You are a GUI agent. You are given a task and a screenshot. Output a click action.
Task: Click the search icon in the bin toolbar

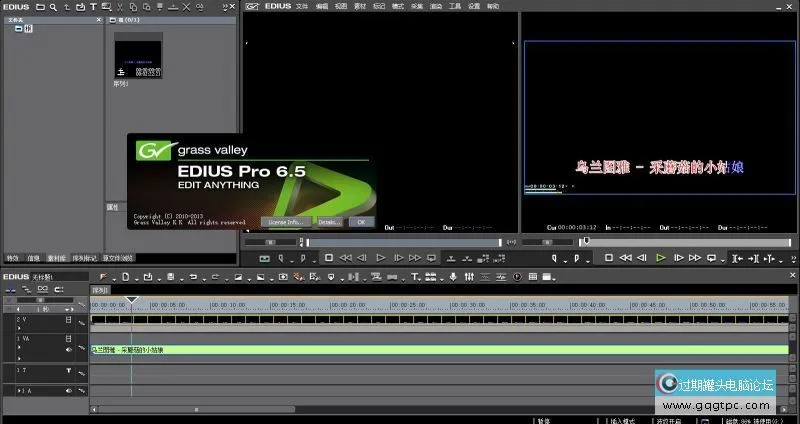coord(53,6)
